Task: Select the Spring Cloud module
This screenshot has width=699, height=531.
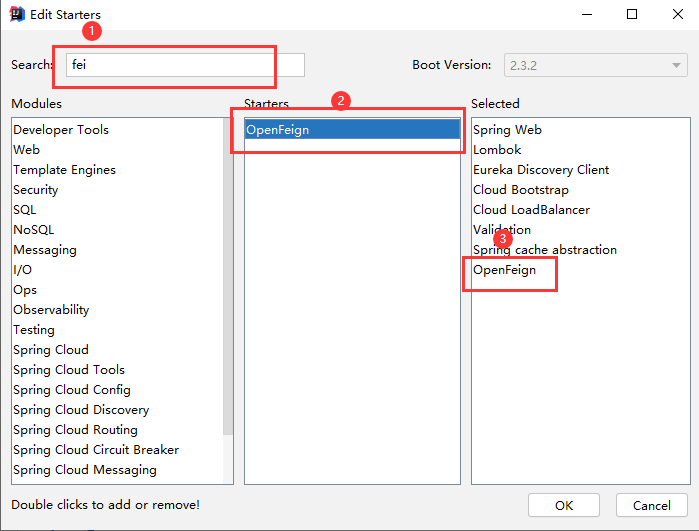Action: click(51, 350)
